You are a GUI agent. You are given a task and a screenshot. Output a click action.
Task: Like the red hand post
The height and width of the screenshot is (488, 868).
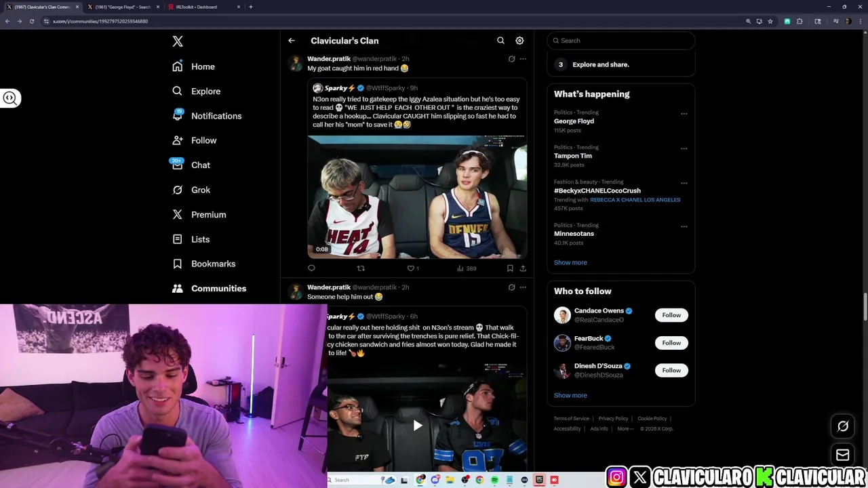point(412,268)
